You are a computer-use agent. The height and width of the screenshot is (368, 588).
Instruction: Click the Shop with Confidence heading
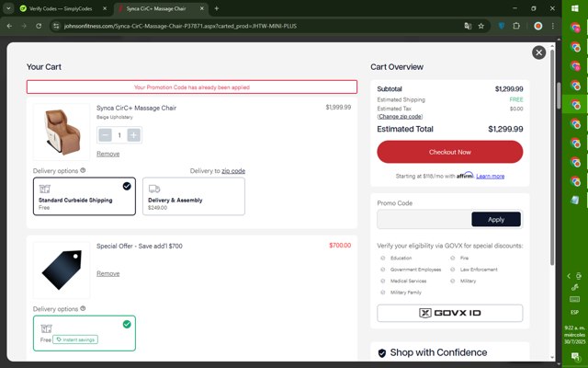click(438, 352)
